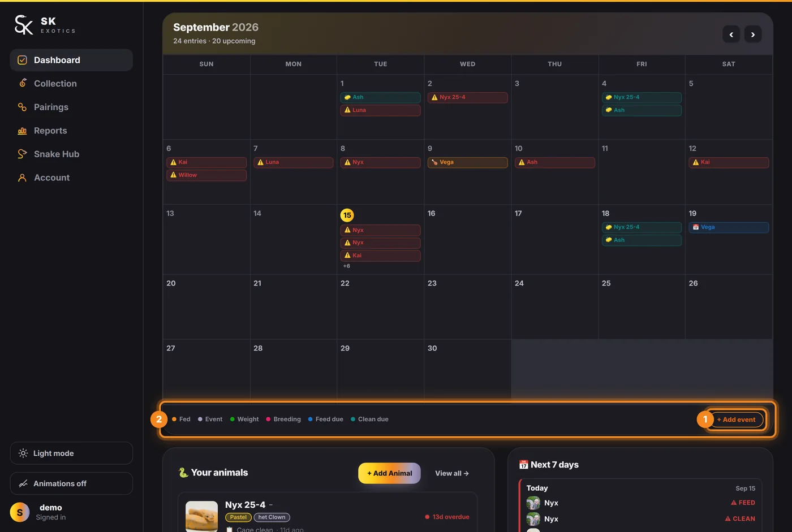This screenshot has width=792, height=532.
Task: Open the Nyx 25-4 alert on September 2
Action: (467, 97)
